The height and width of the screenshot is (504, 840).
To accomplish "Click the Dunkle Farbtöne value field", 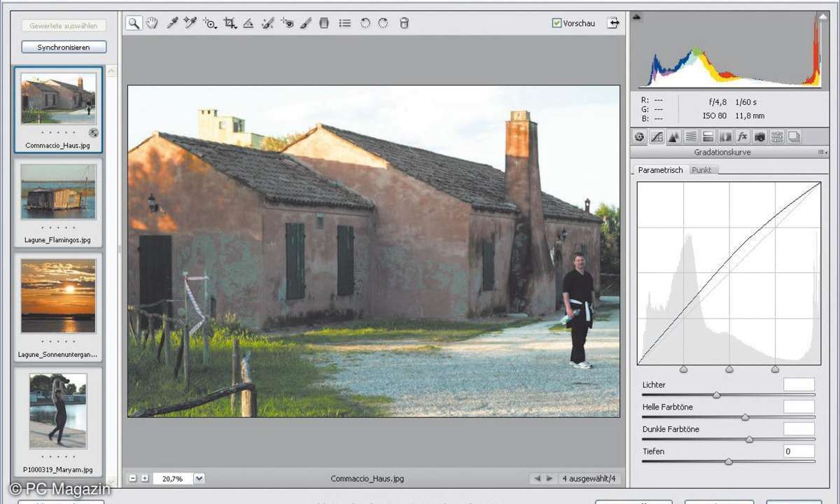I will [799, 429].
